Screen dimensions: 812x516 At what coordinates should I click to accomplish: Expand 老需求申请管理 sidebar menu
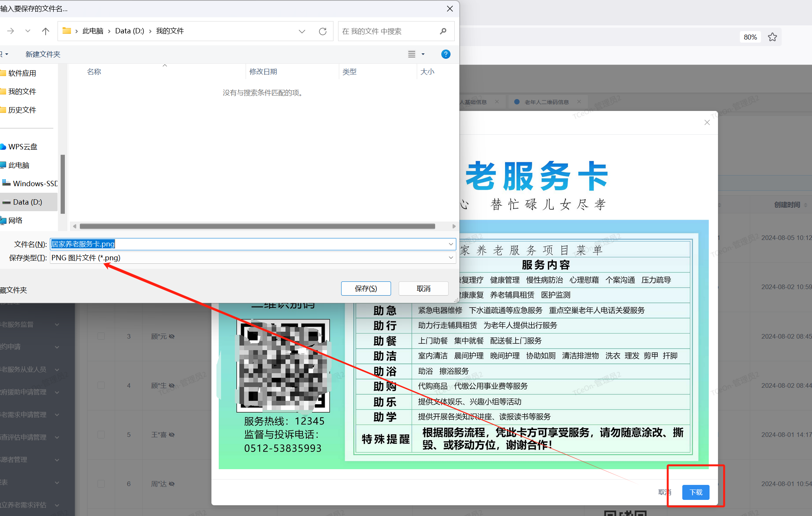pyautogui.click(x=31, y=415)
